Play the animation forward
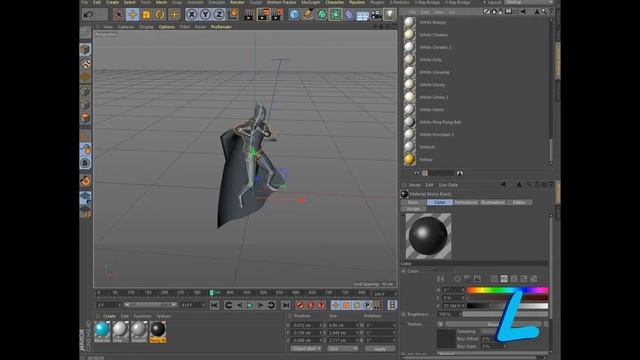The image size is (640, 360). pyautogui.click(x=250, y=305)
